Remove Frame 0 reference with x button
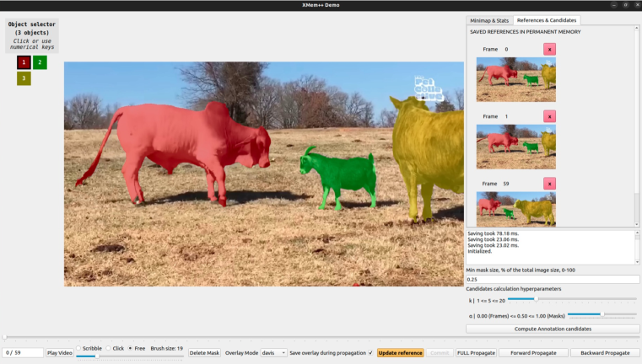642x364 pixels. coord(549,50)
